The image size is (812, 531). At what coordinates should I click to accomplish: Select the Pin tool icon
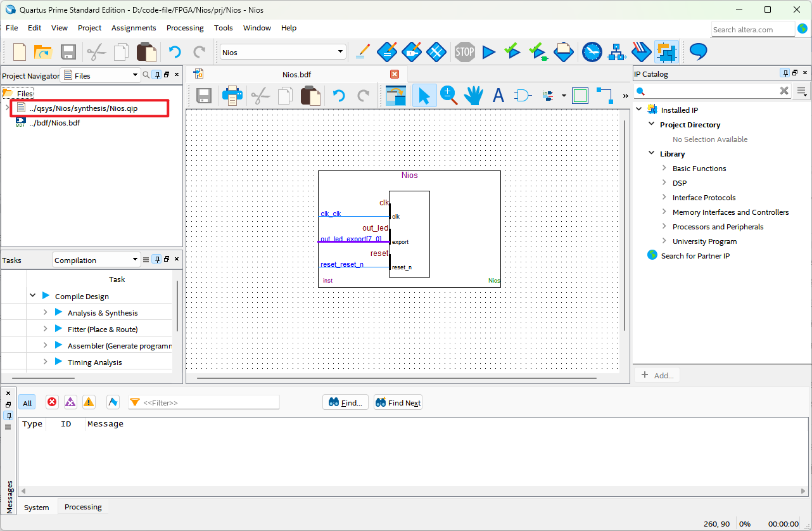(549, 96)
